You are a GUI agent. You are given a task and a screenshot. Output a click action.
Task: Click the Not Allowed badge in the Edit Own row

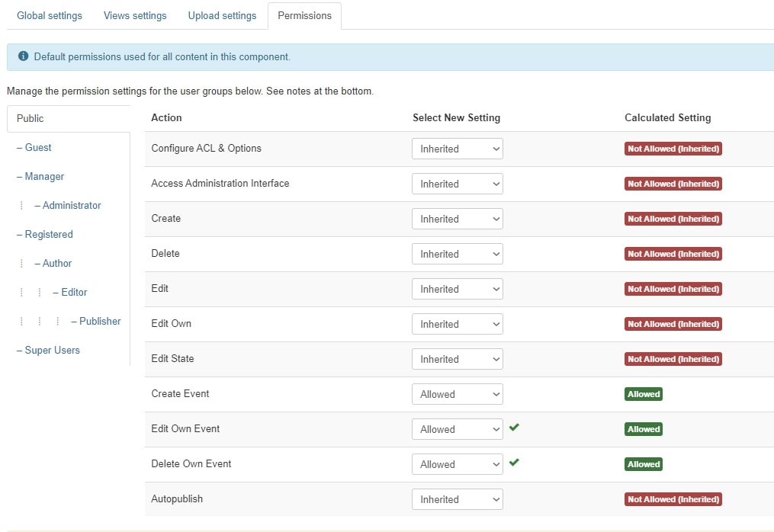[x=673, y=324]
